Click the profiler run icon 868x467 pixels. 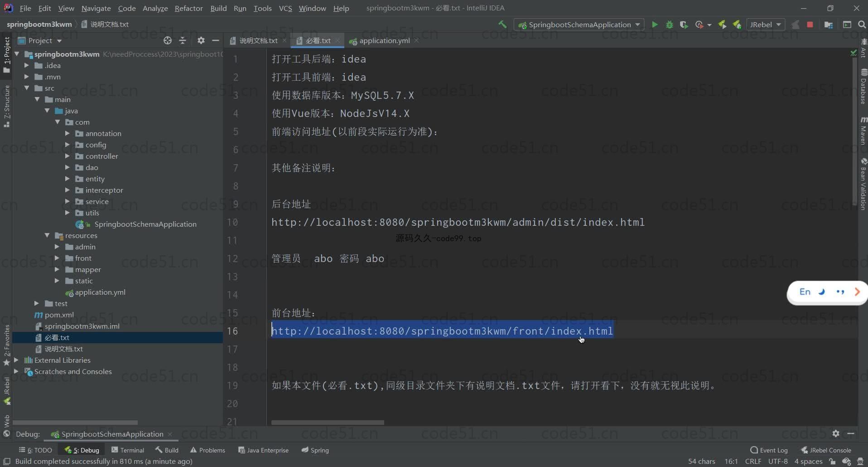[x=699, y=24]
